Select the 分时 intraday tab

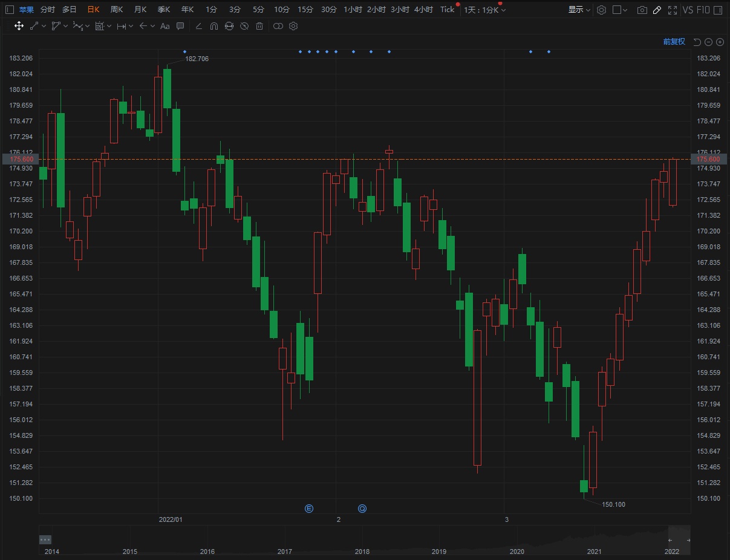(x=47, y=10)
